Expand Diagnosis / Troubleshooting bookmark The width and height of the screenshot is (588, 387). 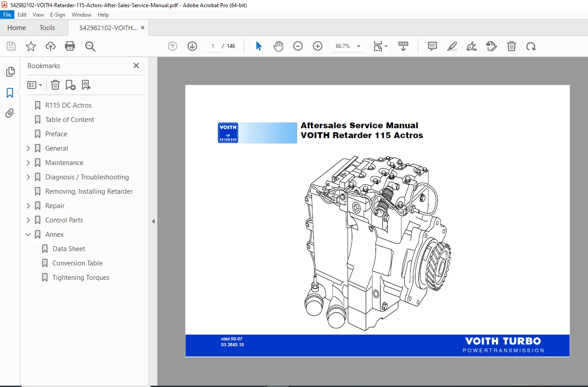(x=28, y=177)
